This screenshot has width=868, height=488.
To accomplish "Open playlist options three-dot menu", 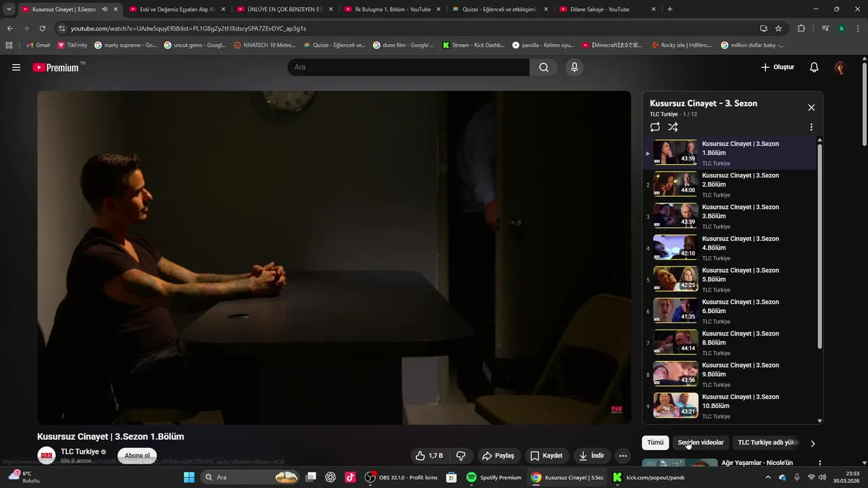I will (811, 127).
